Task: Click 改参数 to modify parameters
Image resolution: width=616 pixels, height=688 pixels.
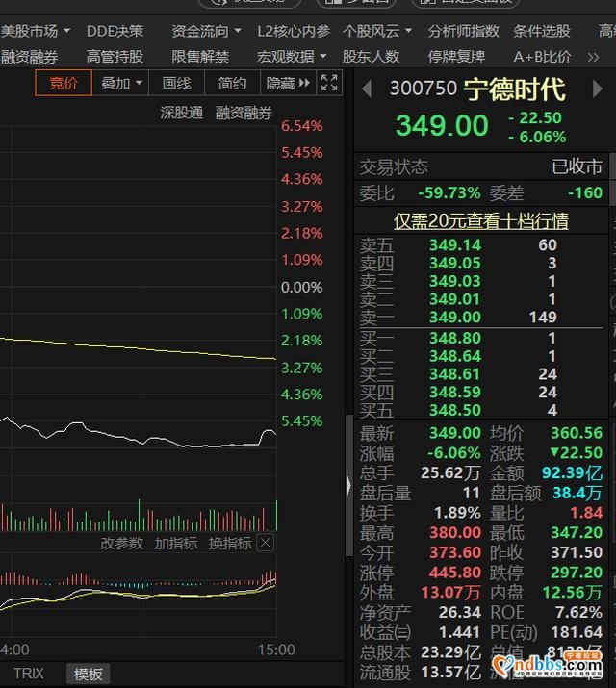Action: pos(122,544)
